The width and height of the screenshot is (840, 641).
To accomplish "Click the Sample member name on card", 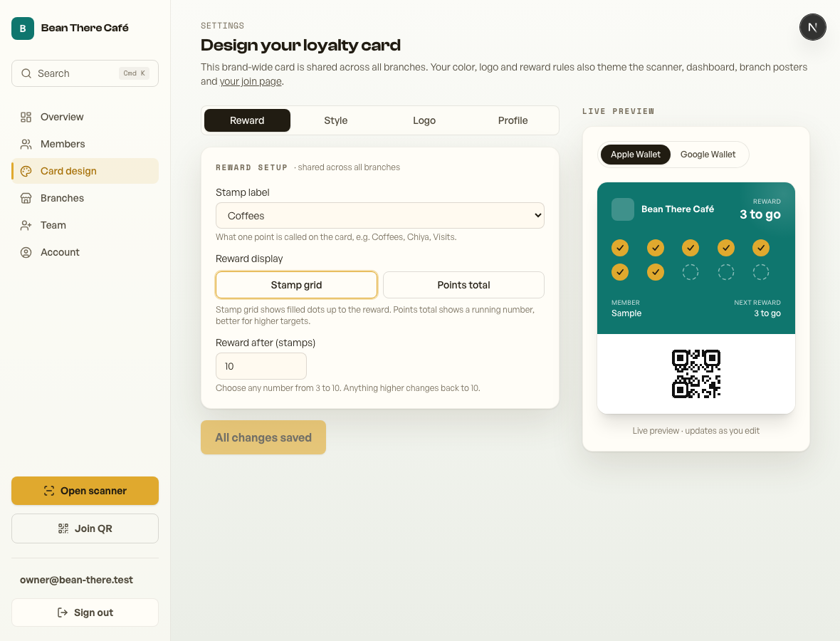I will click(626, 313).
